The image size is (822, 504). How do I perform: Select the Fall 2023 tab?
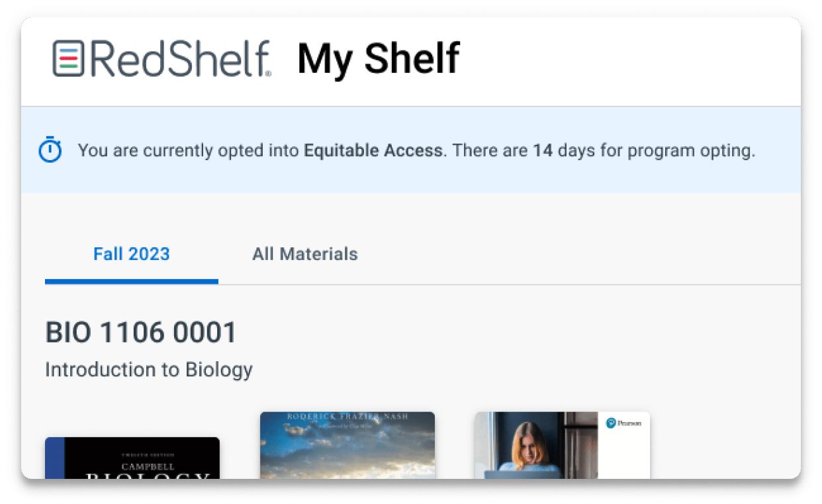131,254
